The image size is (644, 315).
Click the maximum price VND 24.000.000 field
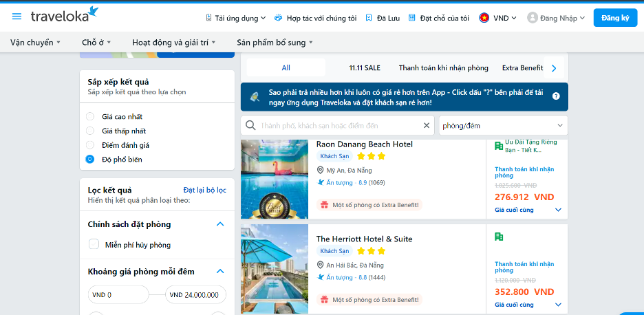[196, 294]
